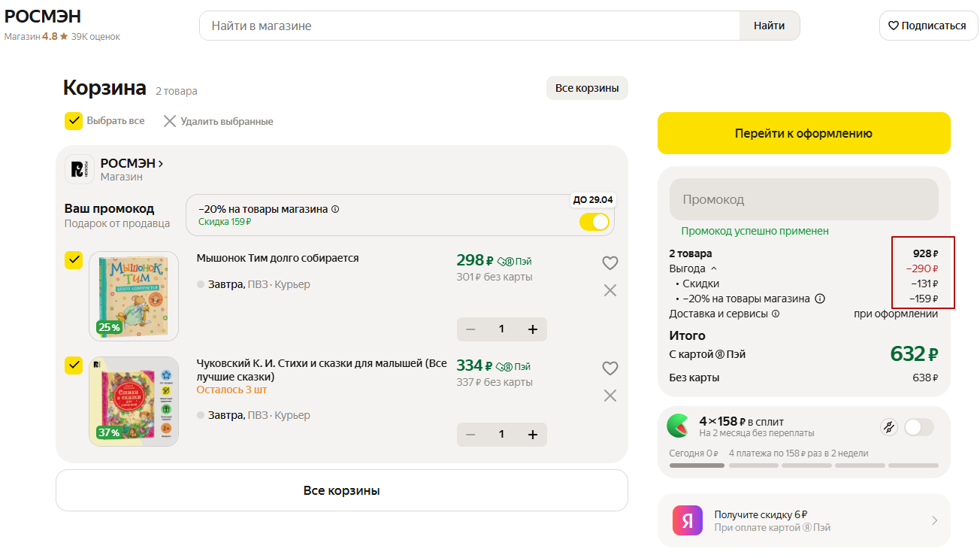Add Мышонок Тим to favorites with heart icon
980x558 pixels.
point(610,263)
